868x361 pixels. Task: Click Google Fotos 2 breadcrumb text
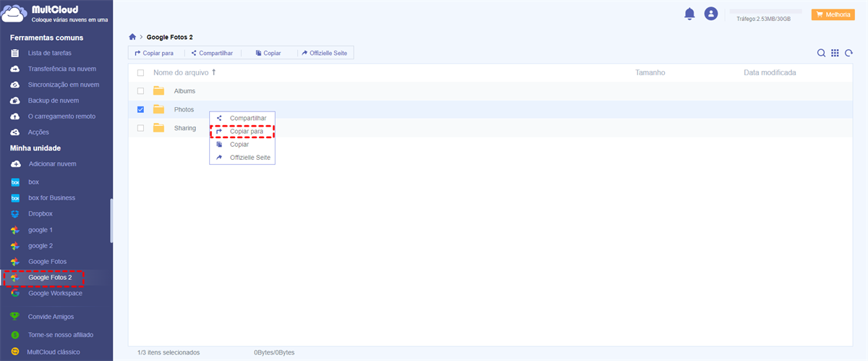point(170,37)
